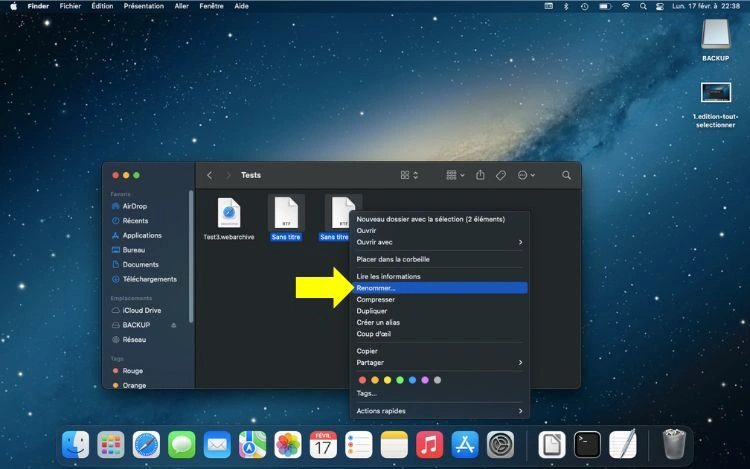Open the Présentation menu
The width and height of the screenshot is (750, 469).
point(143,6)
